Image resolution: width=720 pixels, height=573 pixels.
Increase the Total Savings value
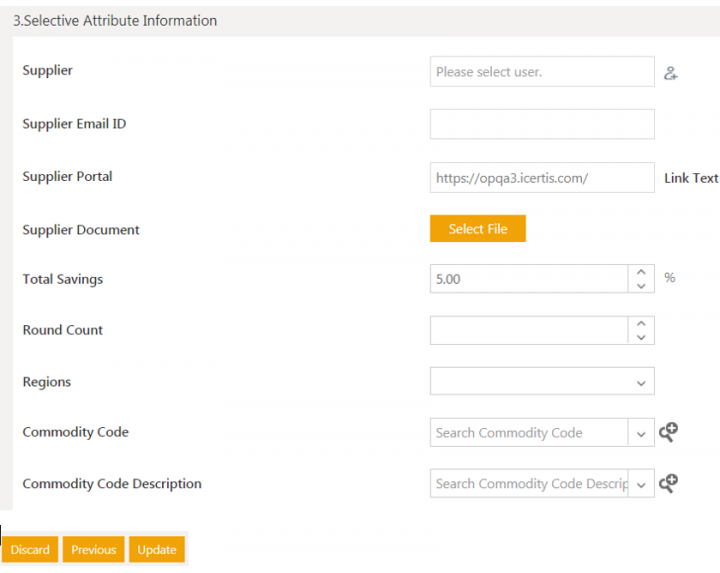pyautogui.click(x=641, y=272)
